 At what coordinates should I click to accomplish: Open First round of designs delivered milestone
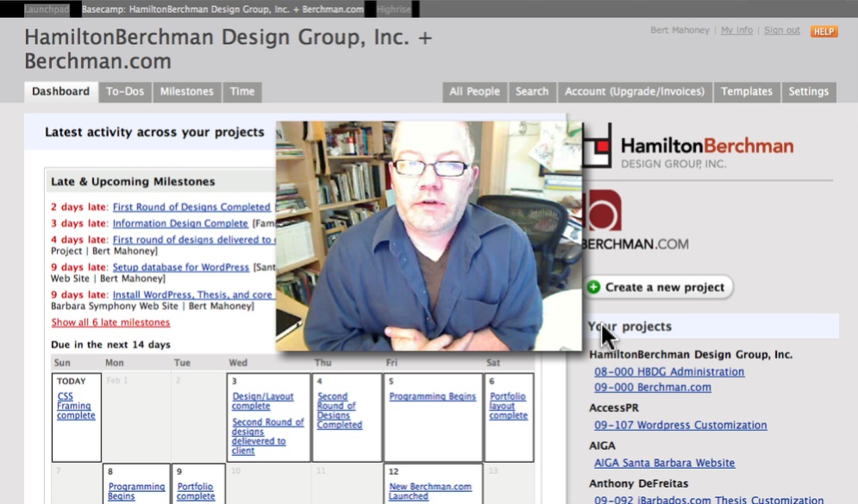(194, 240)
